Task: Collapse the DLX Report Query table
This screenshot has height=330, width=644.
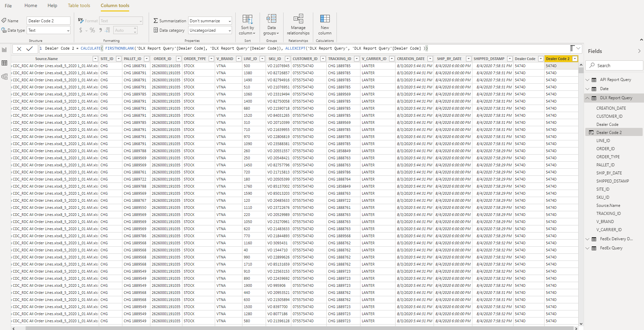Action: (587, 98)
